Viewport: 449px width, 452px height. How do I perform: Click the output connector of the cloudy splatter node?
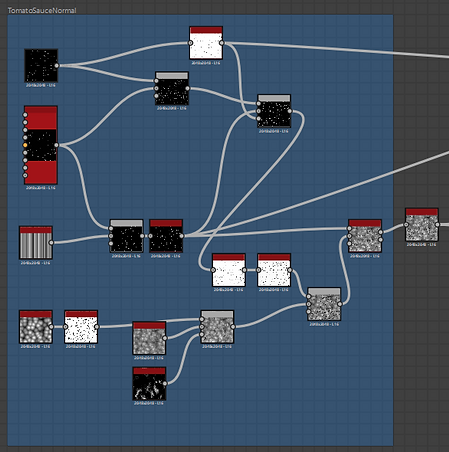tap(165, 384)
